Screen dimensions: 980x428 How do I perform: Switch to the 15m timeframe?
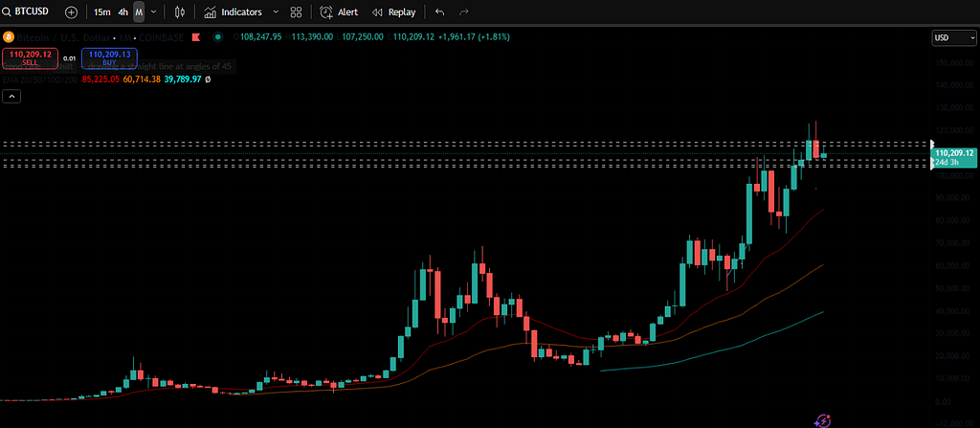click(102, 11)
